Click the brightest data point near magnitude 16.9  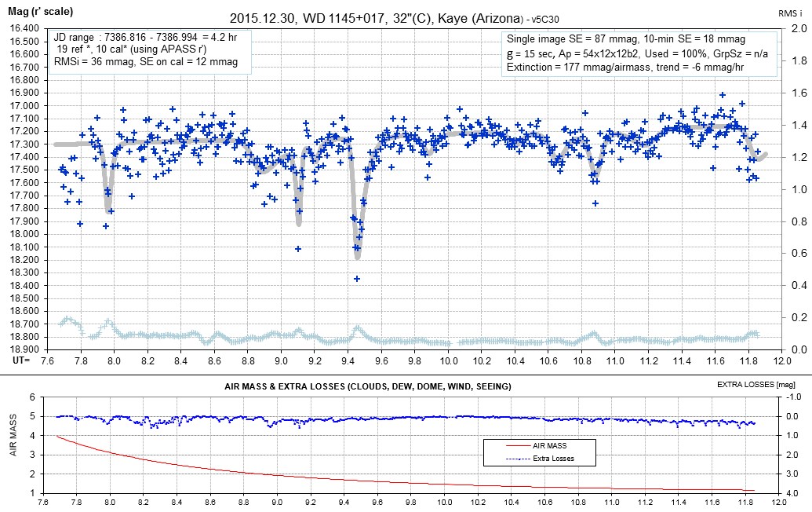coord(722,94)
